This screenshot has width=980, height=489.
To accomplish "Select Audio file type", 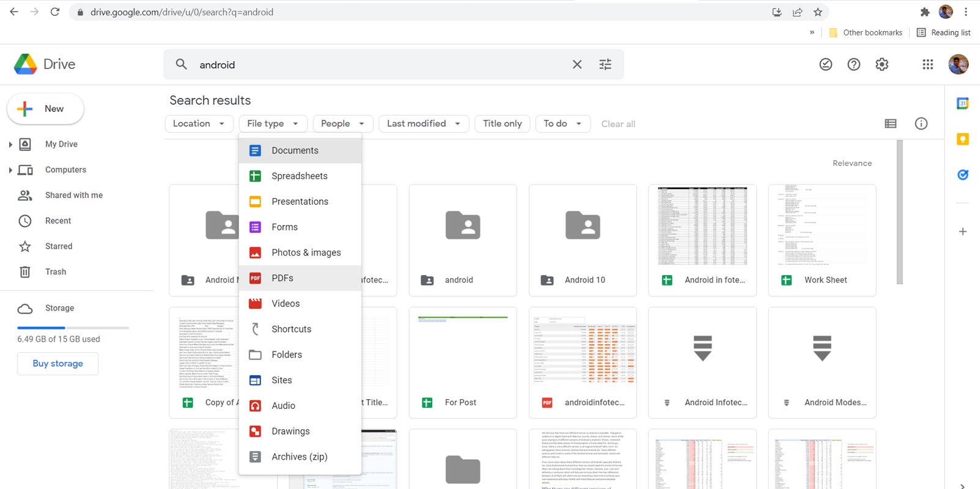I will point(300,406).
